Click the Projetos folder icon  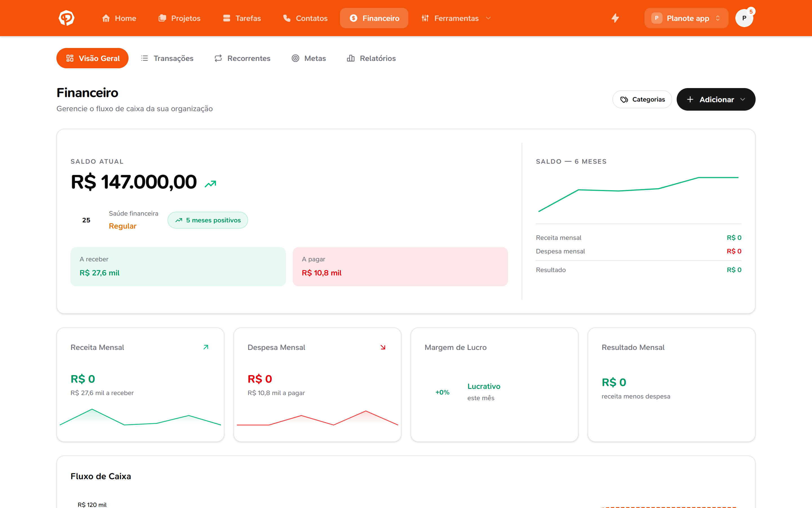[162, 18]
